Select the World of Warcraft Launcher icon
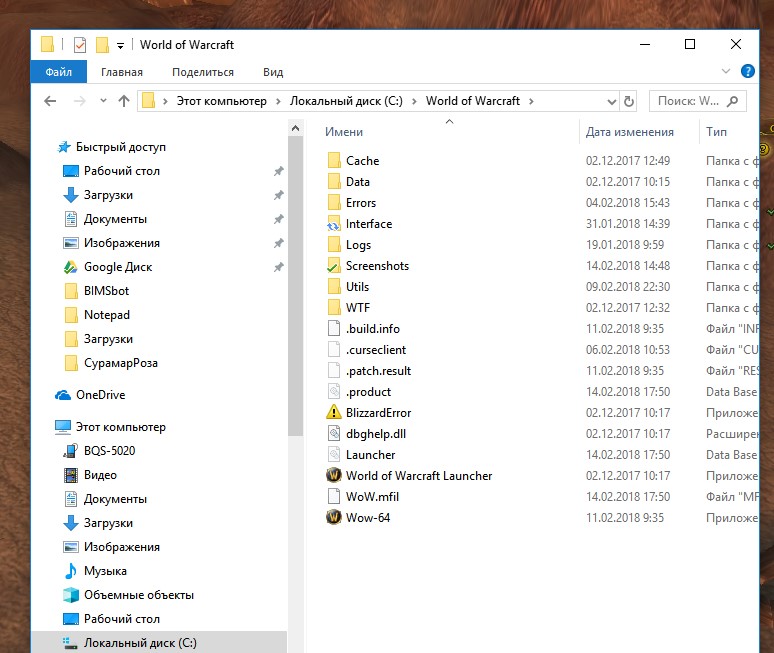Screen dimensions: 774x653 pyautogui.click(x=334, y=475)
